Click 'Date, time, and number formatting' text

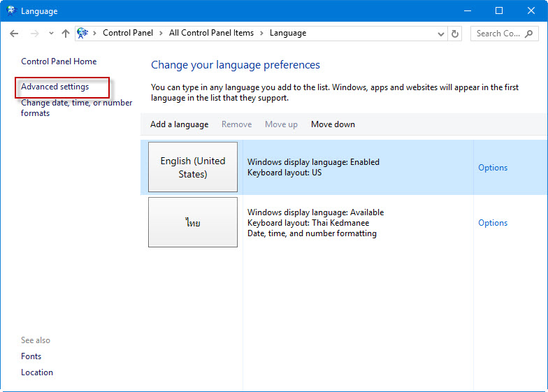pyautogui.click(x=312, y=233)
